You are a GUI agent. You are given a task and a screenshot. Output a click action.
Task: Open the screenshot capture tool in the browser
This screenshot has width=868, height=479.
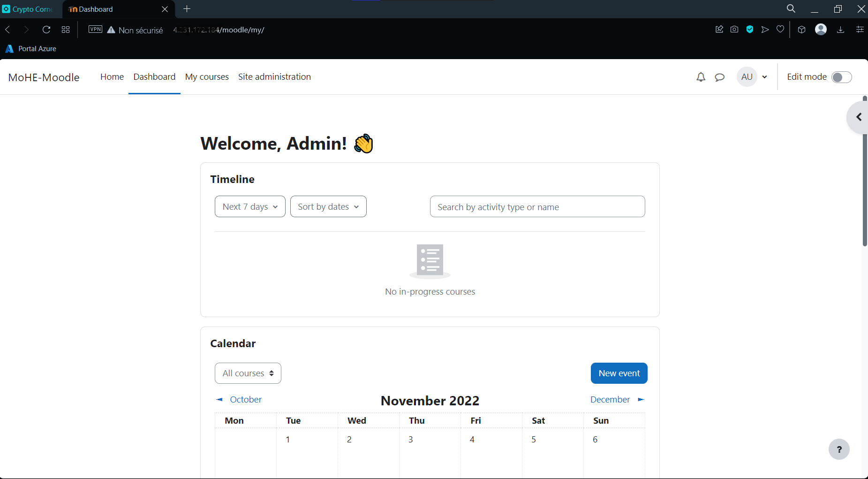[x=735, y=29]
